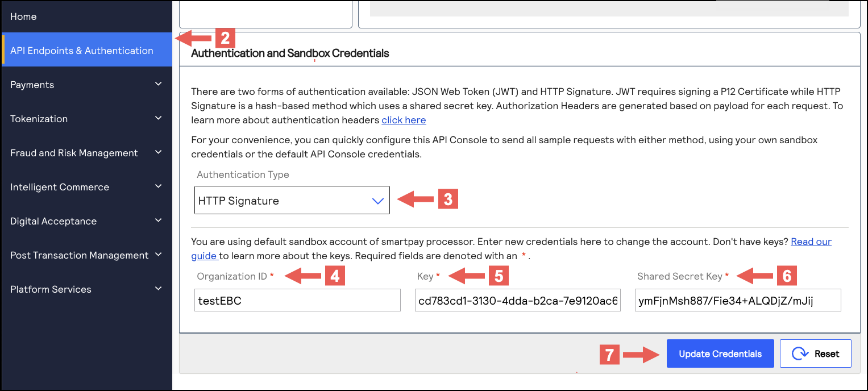868x391 pixels.
Task: Expand the Tokenization chevron arrow
Action: [158, 118]
